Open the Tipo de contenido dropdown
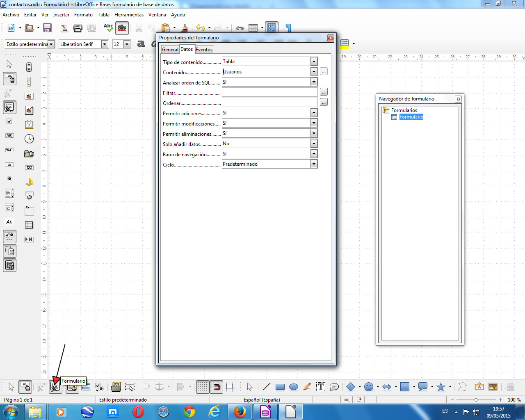The width and height of the screenshot is (525, 420). tap(314, 62)
